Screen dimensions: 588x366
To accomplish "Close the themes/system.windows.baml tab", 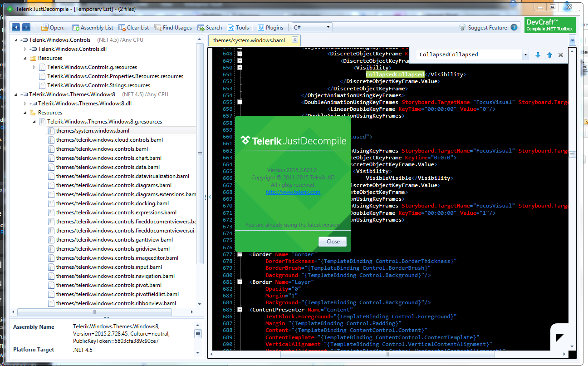I will 295,40.
